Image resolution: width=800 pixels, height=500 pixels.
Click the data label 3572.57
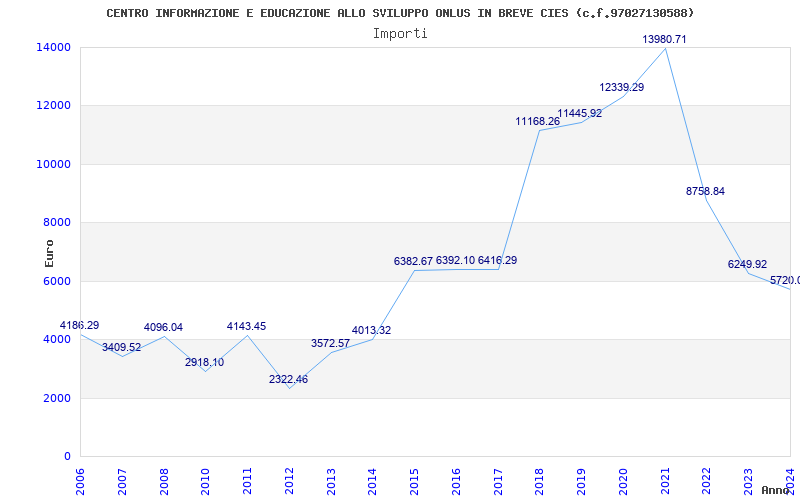(x=331, y=343)
